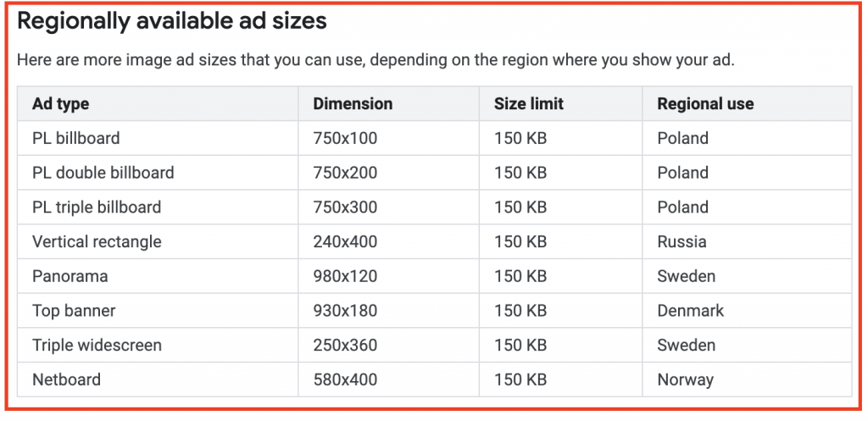Select the '580x400' dimension cell
The height and width of the screenshot is (421, 868).
[x=345, y=379]
